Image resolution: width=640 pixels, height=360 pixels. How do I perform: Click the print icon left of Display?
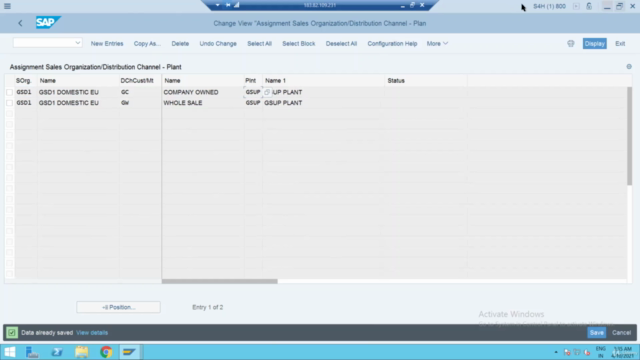571,44
